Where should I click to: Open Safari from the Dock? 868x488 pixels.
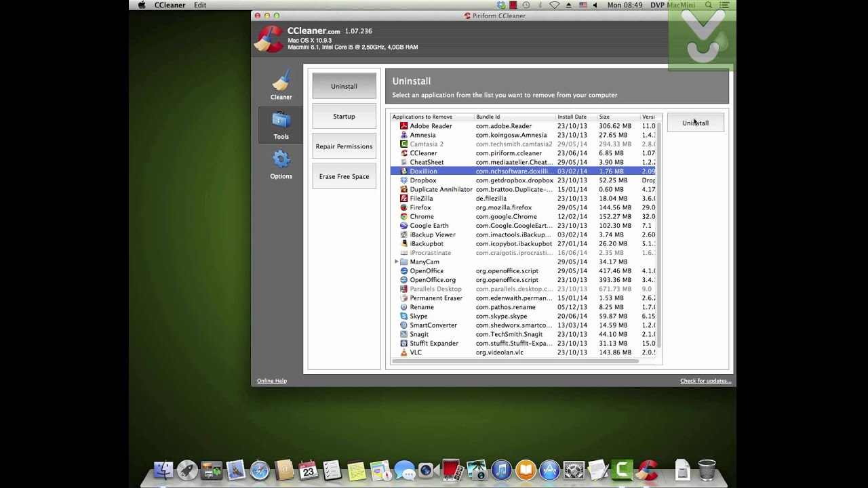point(260,470)
